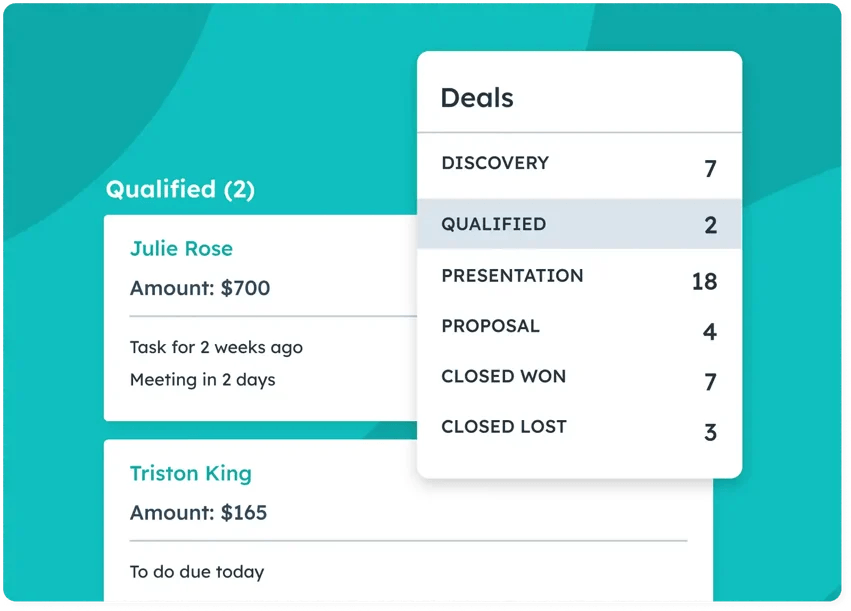Click the Closed Won count of 7

click(710, 382)
